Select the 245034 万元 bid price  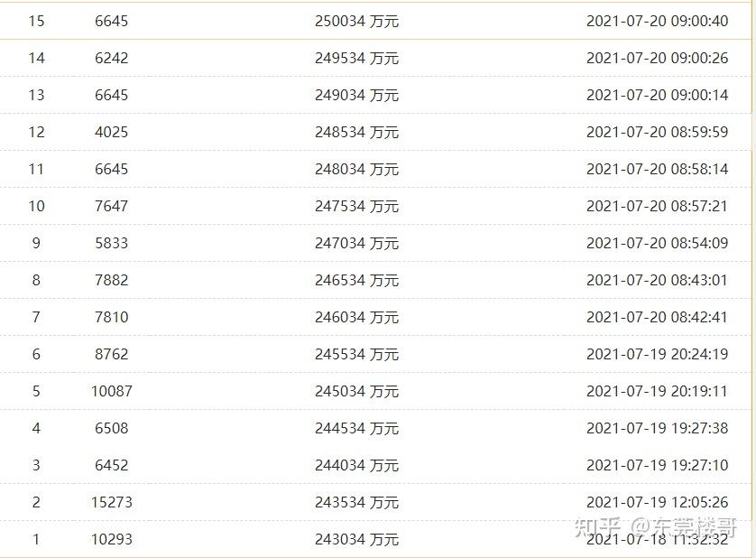pyautogui.click(x=356, y=391)
